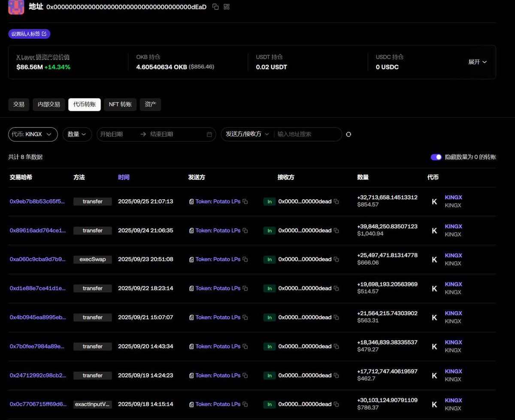Click the 设置私人标签 button
The width and height of the screenshot is (515, 420).
tap(29, 34)
